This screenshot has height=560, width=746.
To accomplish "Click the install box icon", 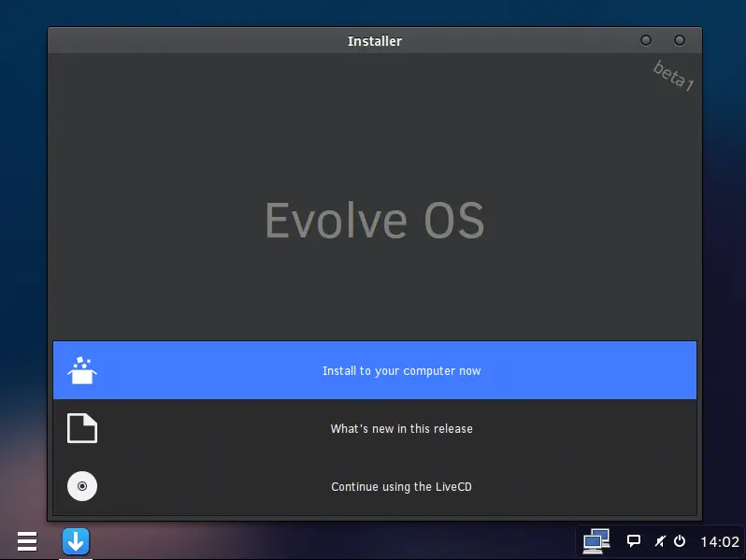I will coord(82,370).
